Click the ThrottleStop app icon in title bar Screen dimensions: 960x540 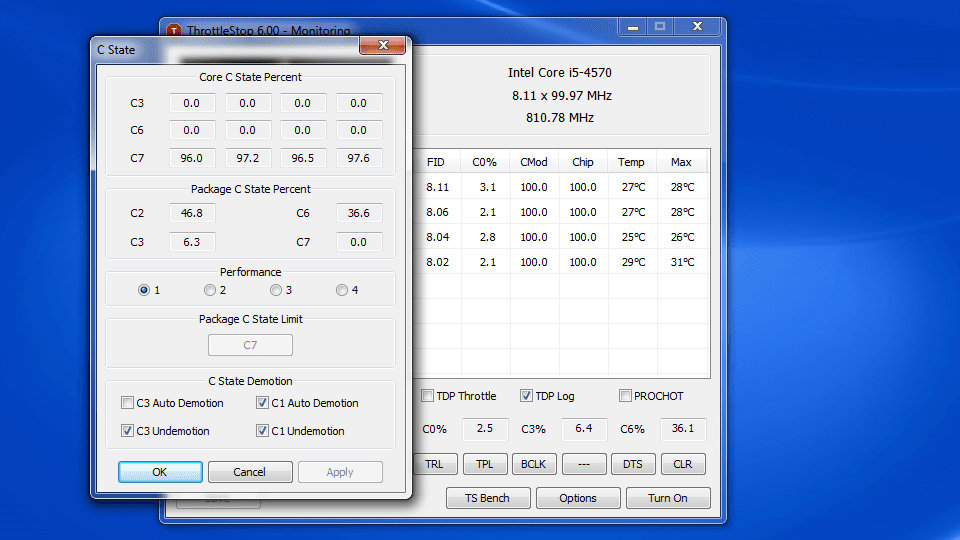pos(174,30)
